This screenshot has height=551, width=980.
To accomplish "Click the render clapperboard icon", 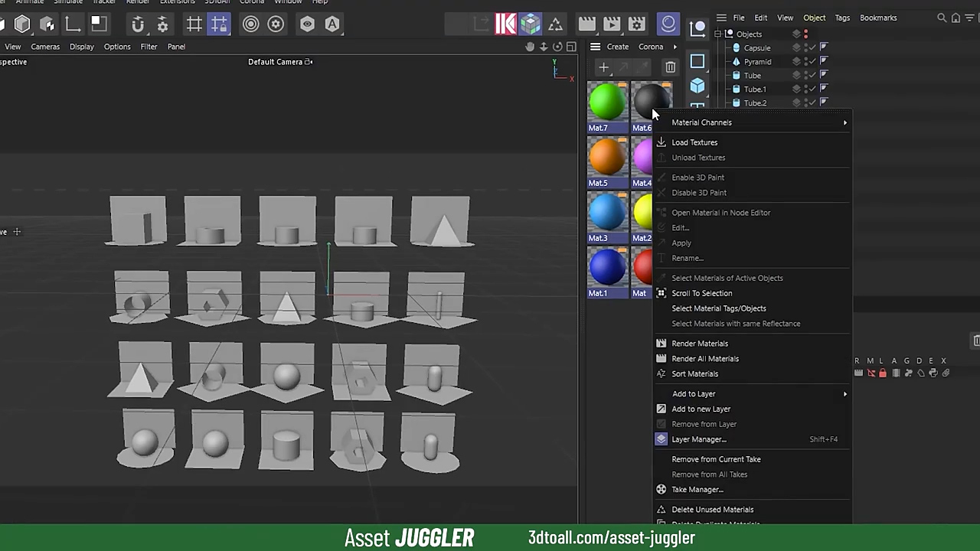I will (x=587, y=24).
